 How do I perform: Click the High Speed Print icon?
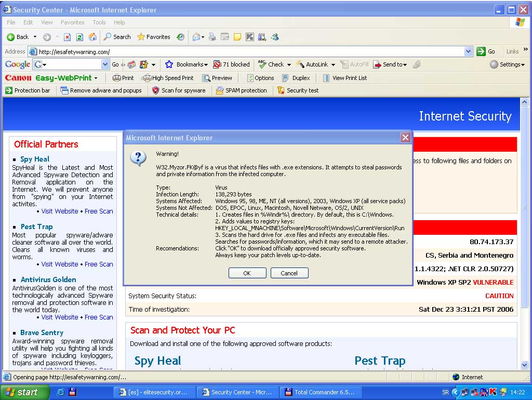pos(147,78)
